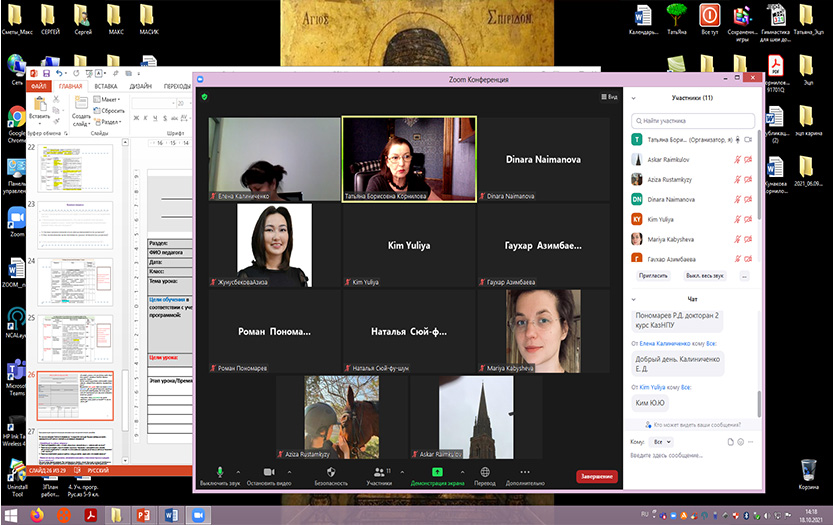
Task: Click the Пригласить invite button
Action: coord(652,274)
